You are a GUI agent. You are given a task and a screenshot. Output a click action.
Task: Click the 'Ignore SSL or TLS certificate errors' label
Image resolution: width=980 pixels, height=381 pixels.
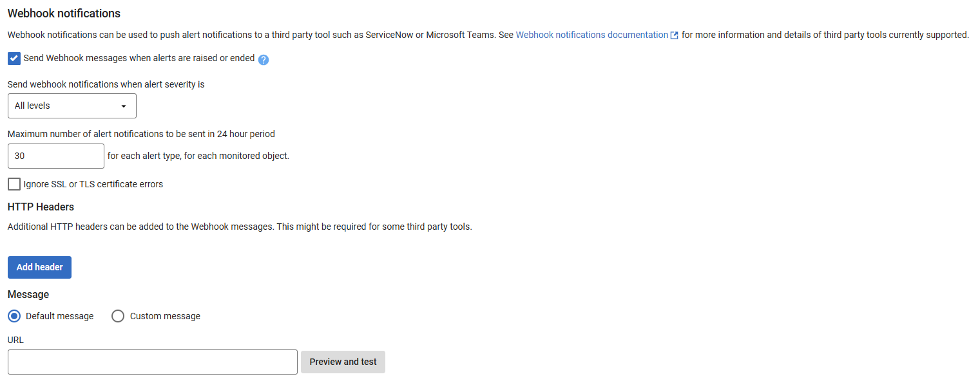(93, 185)
